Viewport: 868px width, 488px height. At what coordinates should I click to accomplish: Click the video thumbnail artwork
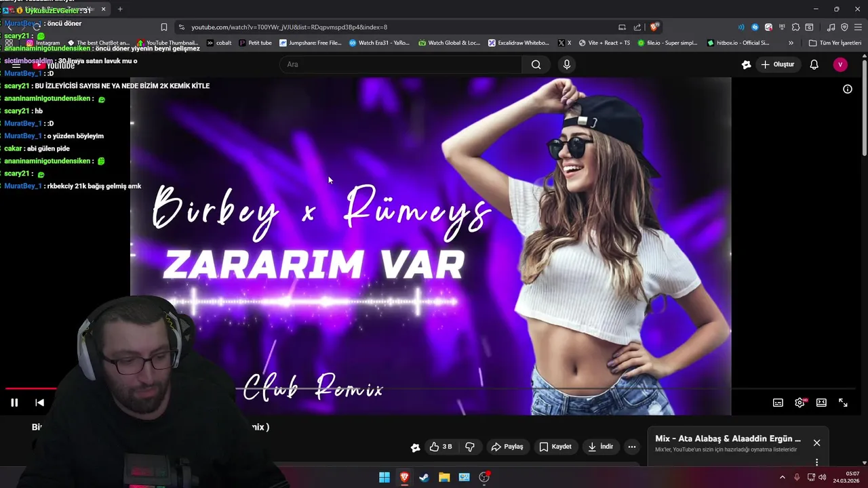pos(430,245)
